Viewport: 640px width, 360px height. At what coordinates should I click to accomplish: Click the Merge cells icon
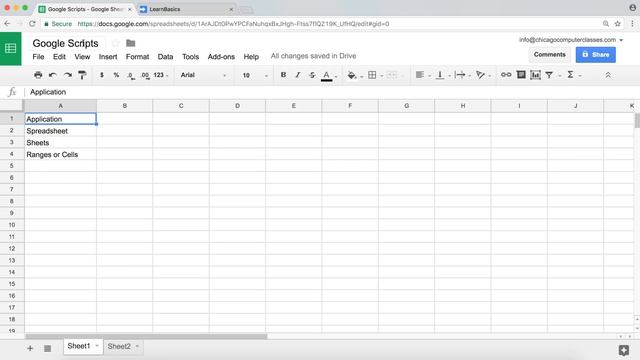391,75
